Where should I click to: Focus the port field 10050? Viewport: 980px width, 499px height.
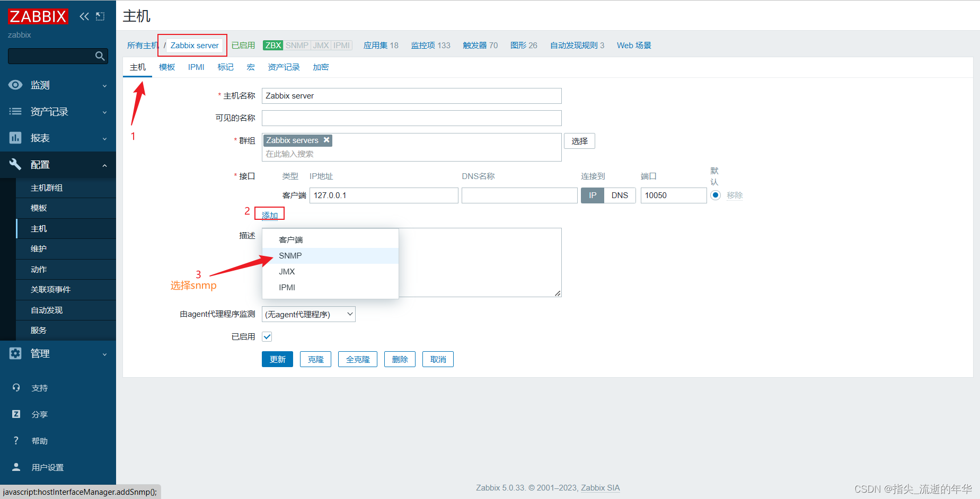point(674,195)
